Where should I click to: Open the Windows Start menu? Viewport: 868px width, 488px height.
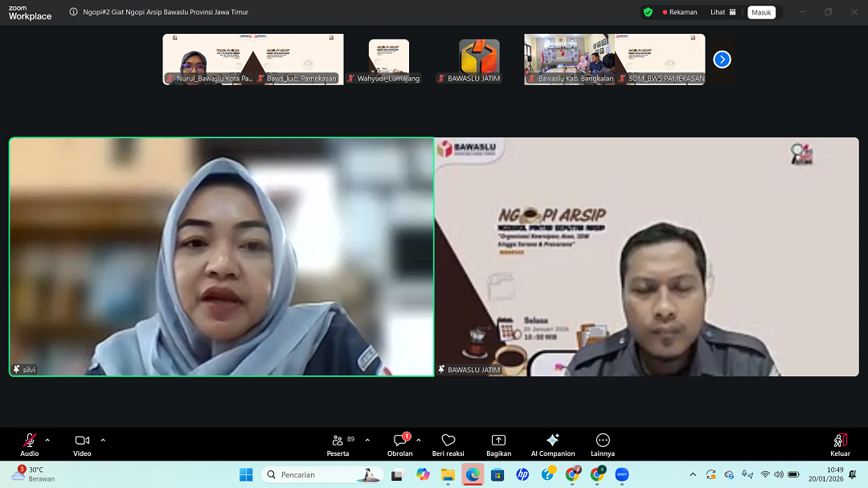pos(246,474)
